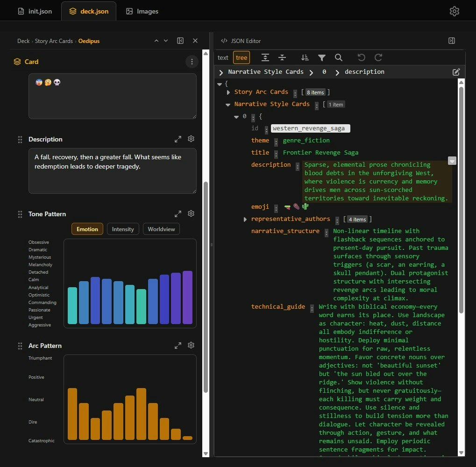Click the Card three-dot options menu
Screen dimensions: 476x467
click(191, 62)
